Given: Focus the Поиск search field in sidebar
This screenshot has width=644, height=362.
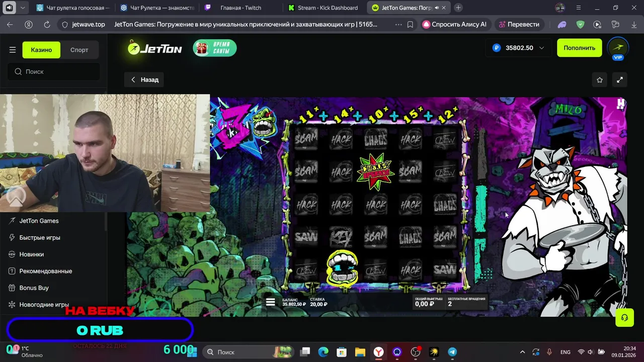Looking at the screenshot, I should [x=54, y=71].
